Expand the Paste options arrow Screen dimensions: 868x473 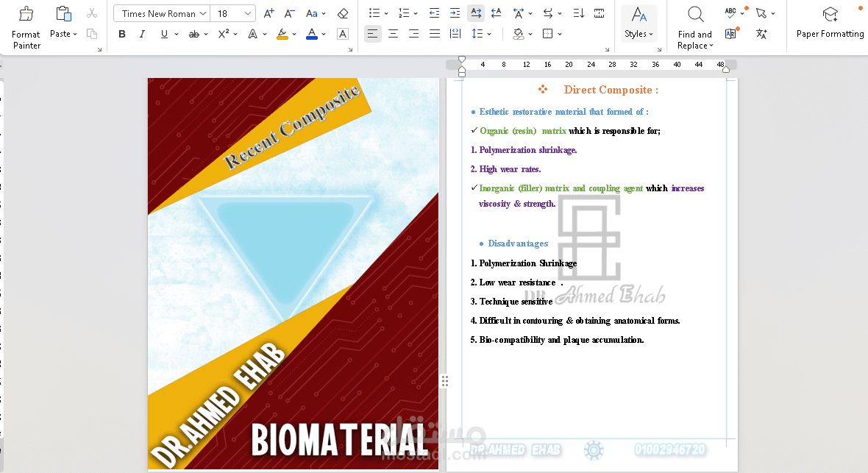click(x=75, y=34)
